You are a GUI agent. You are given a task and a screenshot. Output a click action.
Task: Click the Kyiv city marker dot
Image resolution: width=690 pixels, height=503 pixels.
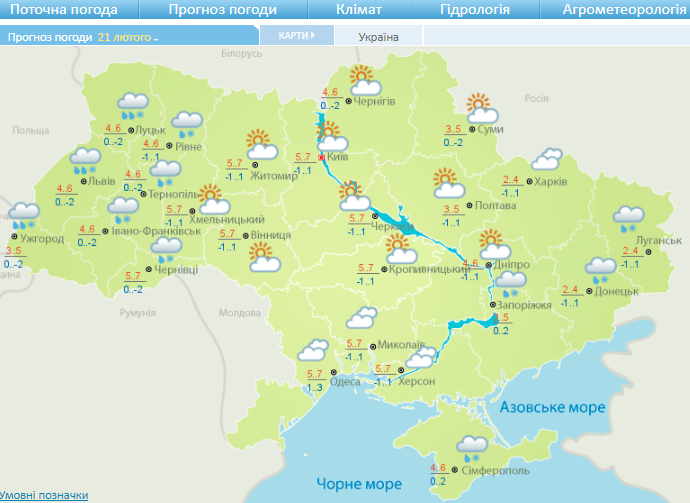coord(321,157)
